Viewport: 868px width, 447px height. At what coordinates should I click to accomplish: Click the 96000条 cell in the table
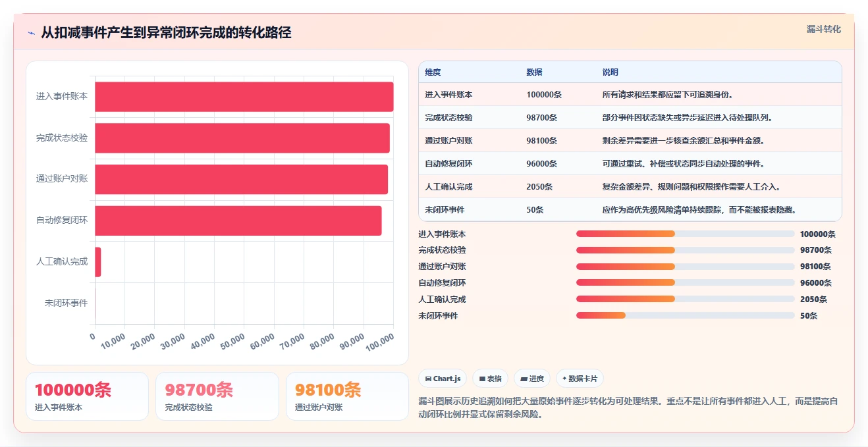541,164
